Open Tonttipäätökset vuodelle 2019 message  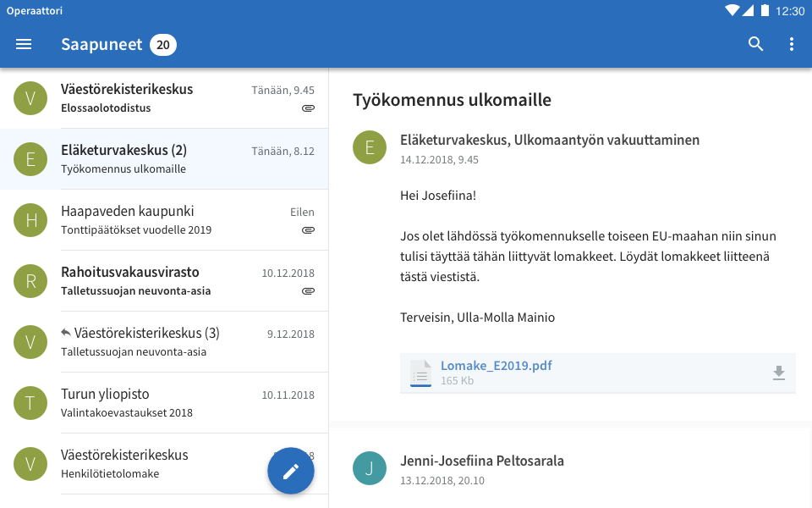(x=169, y=220)
